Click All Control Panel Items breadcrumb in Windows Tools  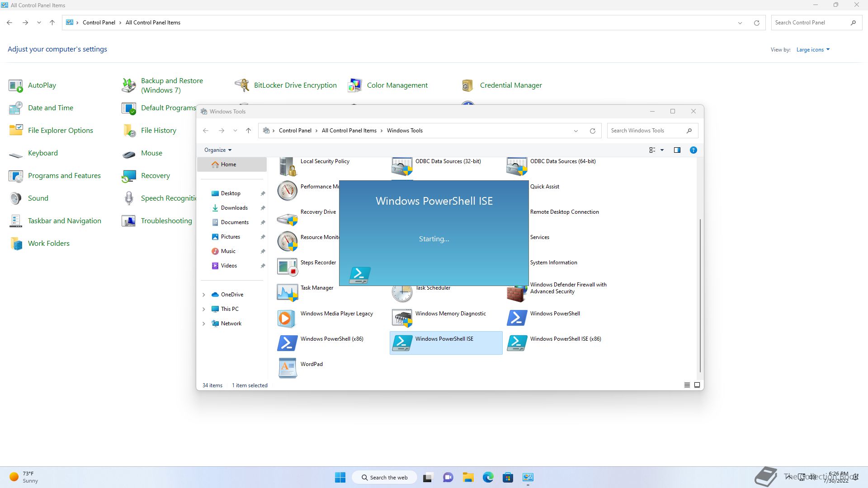pos(349,131)
